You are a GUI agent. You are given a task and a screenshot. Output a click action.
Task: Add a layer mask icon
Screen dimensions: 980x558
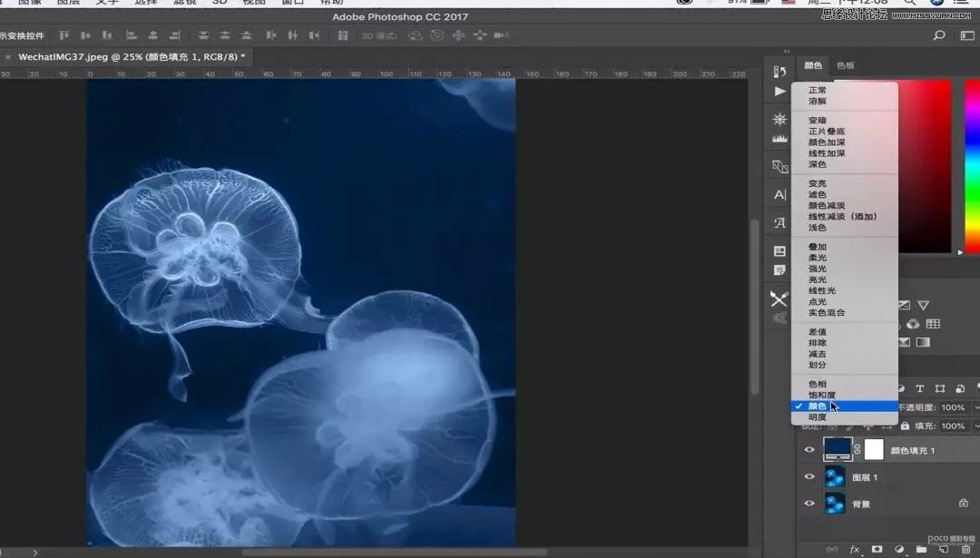877,549
